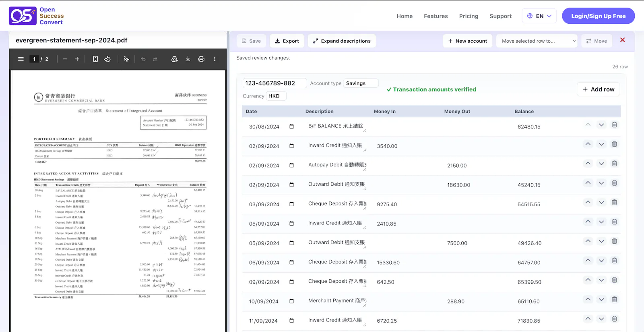Click the Description column header
Screen dimensions: 644x332
(x=320, y=111)
